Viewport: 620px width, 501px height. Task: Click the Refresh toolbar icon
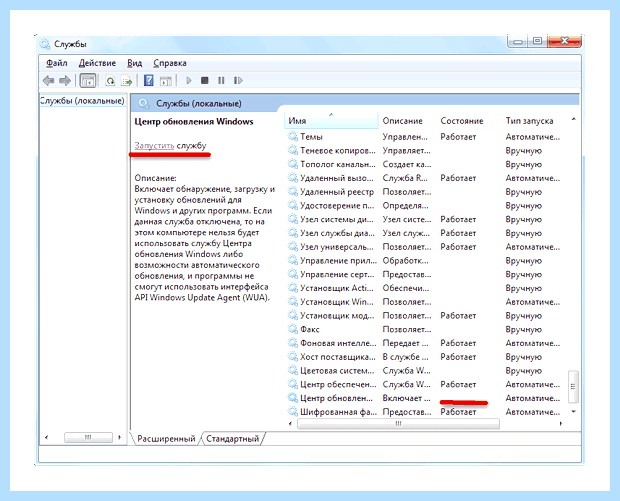coord(110,81)
